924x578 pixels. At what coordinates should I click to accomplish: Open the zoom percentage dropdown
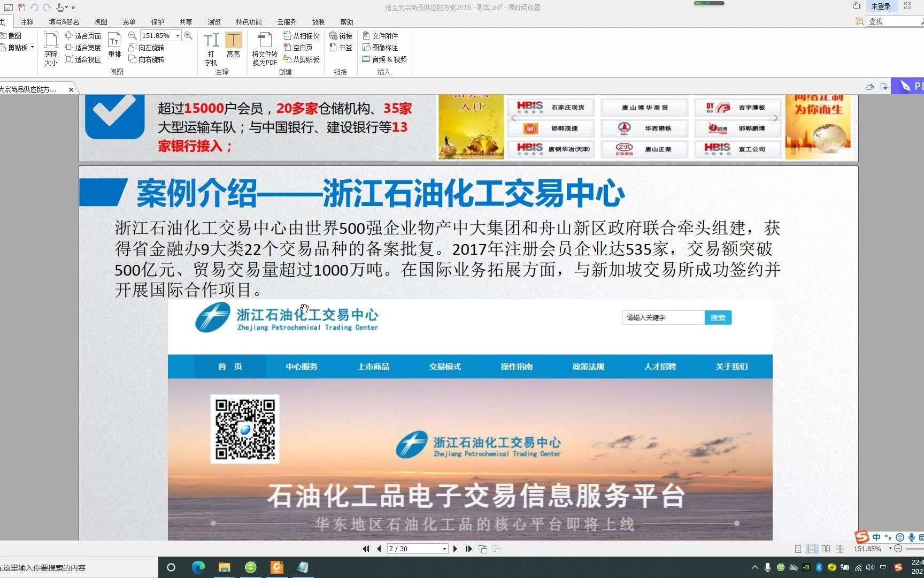point(176,35)
